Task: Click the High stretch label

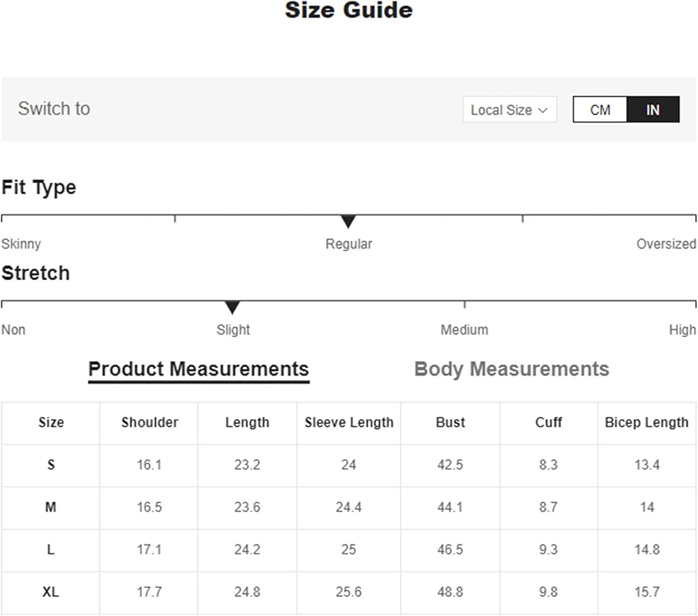Action: 682,330
